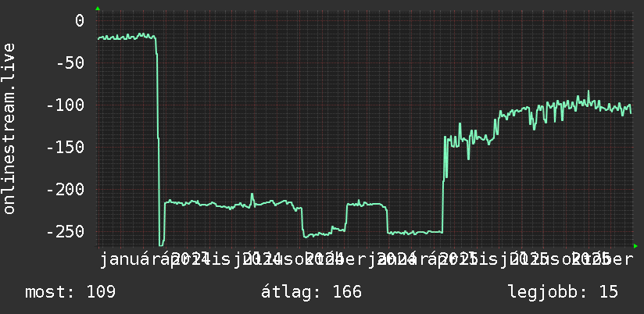644x314 pixels.
Task: Select the "átlag: 166" average value
Action: 311,292
